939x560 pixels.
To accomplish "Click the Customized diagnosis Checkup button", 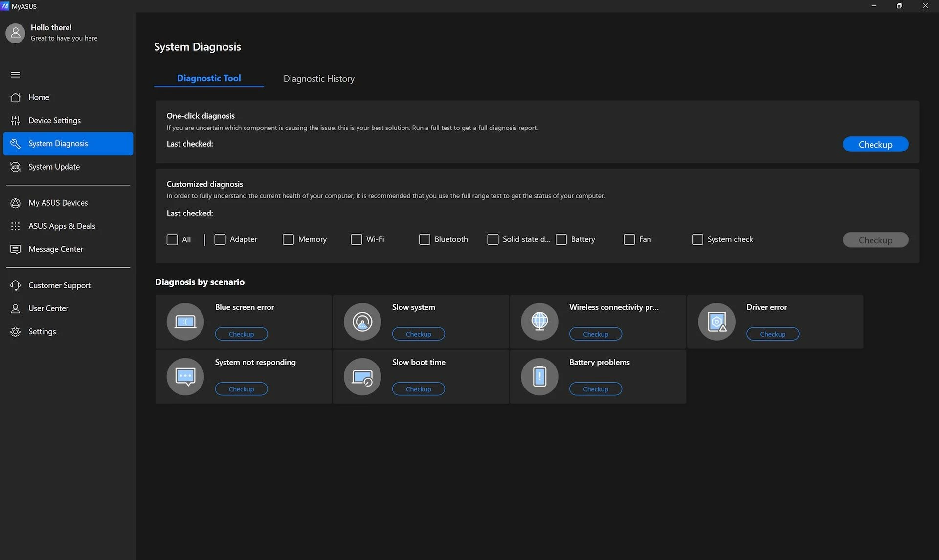I will point(875,240).
